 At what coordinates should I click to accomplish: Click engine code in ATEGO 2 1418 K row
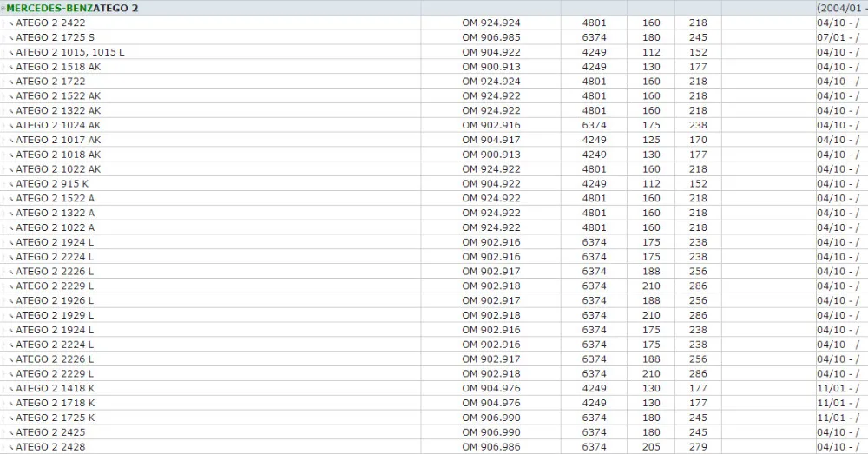pos(491,388)
